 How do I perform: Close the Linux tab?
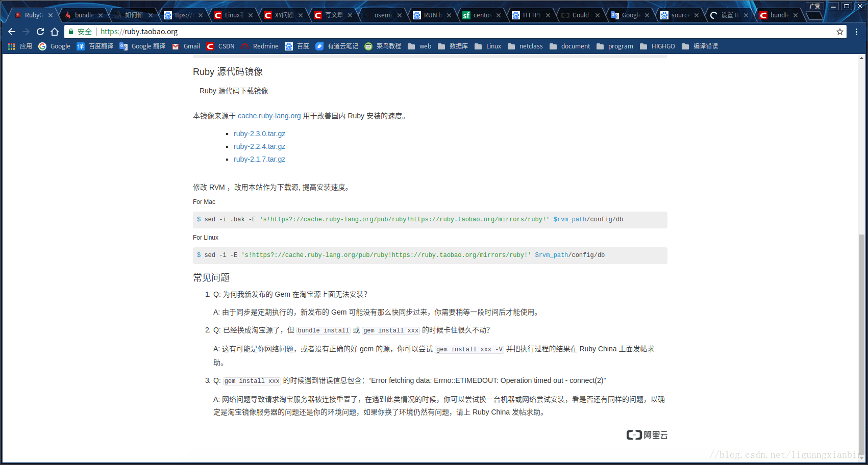click(x=251, y=15)
